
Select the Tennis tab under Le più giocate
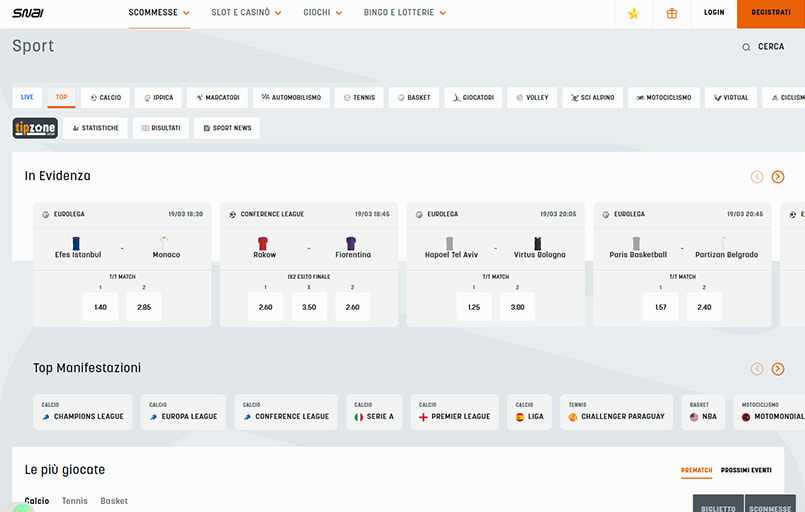click(x=74, y=501)
